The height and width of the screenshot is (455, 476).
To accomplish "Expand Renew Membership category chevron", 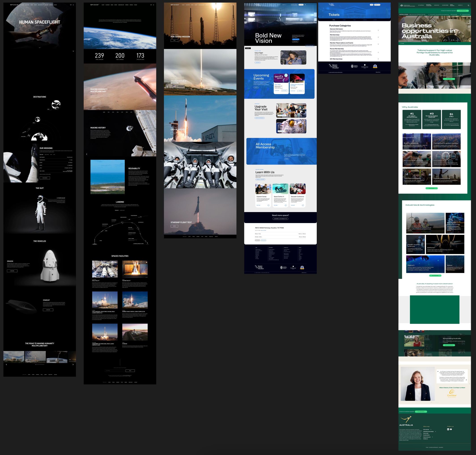I will coord(378,52).
